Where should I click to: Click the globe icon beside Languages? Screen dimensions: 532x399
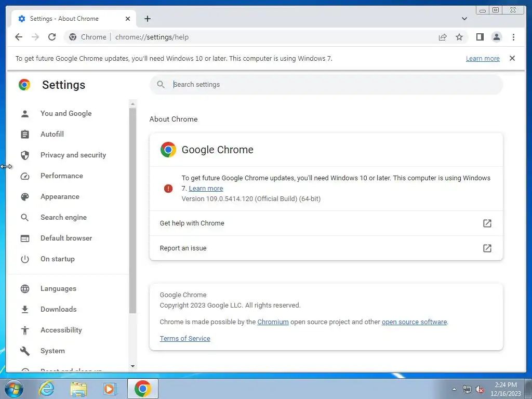[25, 289]
